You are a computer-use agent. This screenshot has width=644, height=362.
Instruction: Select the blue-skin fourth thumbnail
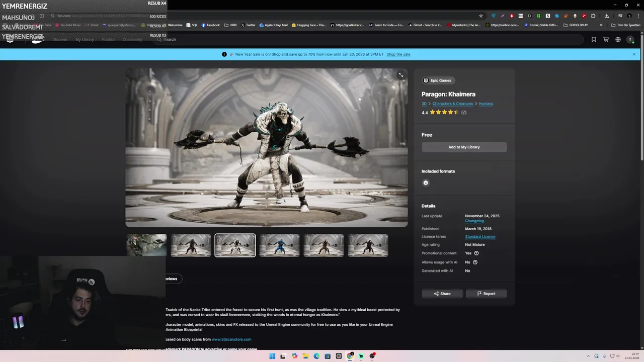[x=279, y=245]
